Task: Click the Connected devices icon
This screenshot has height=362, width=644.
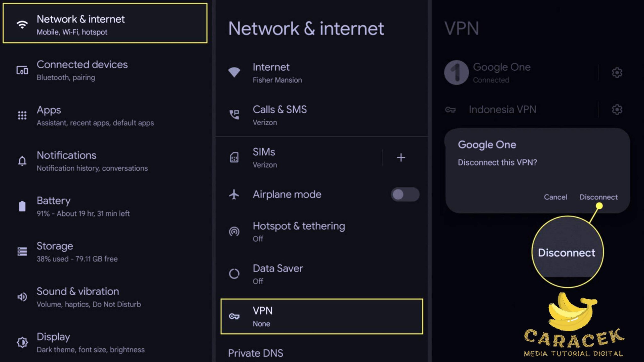Action: pyautogui.click(x=22, y=70)
